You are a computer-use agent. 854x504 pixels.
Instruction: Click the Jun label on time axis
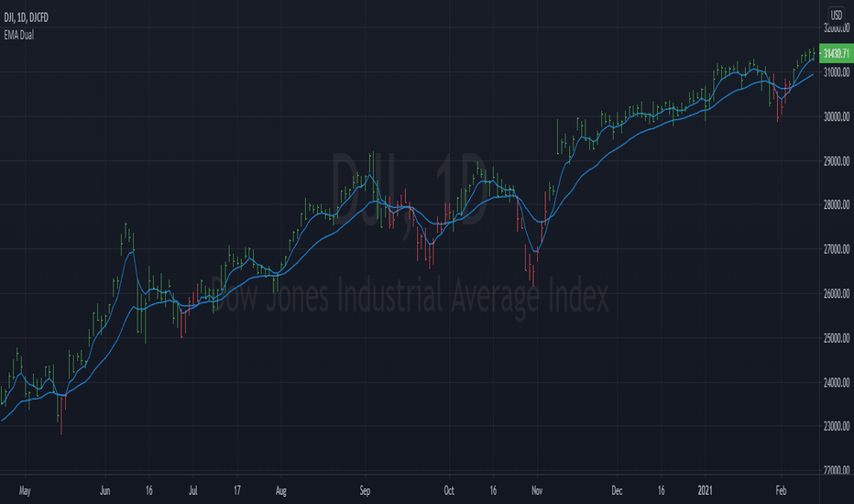[x=105, y=491]
